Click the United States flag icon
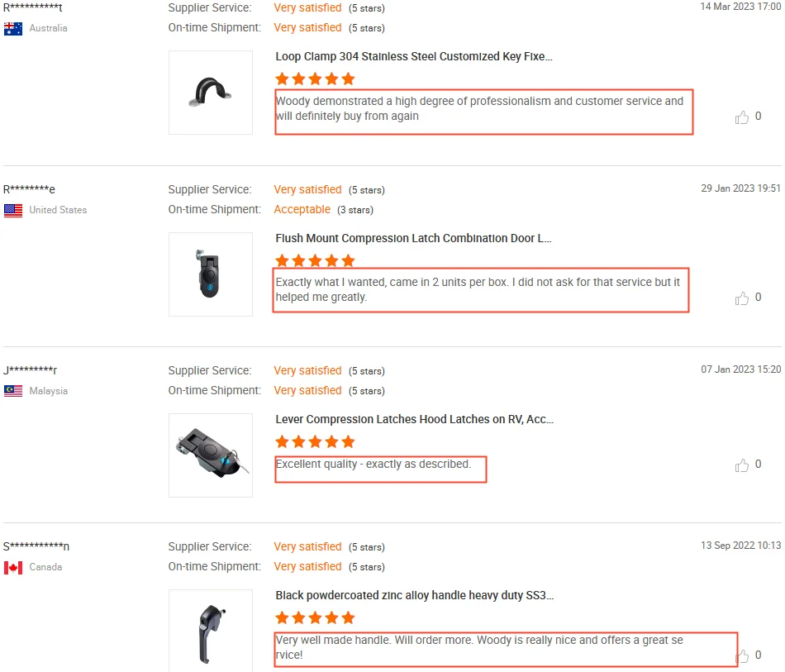Screen dimensions: 785x672 (13, 211)
